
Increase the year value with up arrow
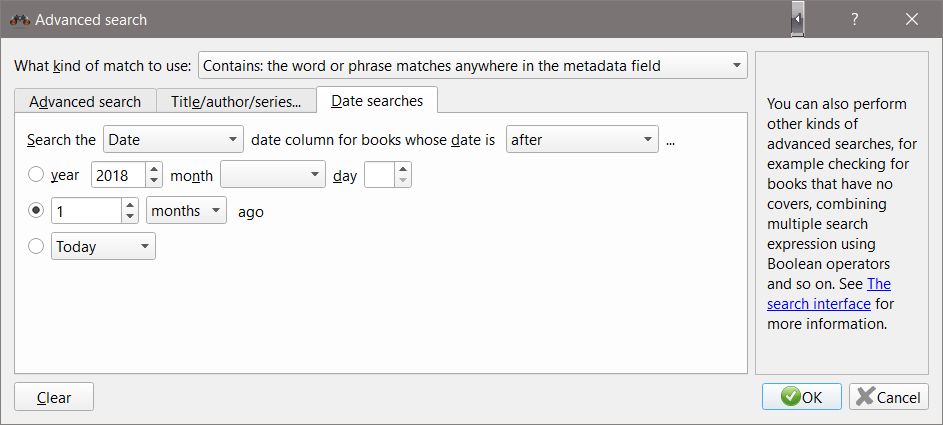[x=154, y=169]
